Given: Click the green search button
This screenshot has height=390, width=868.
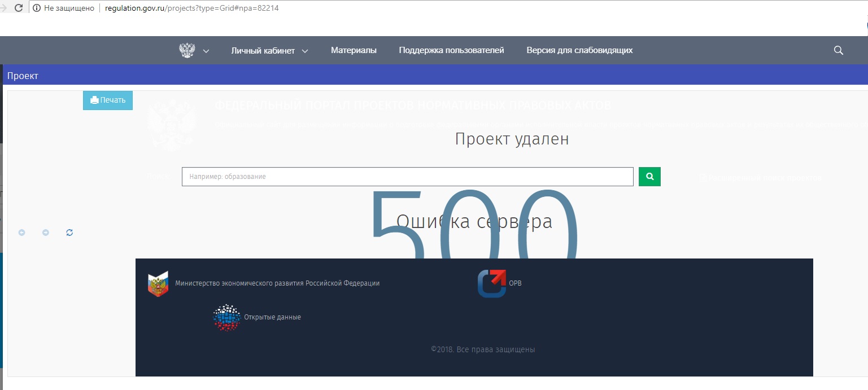Looking at the screenshot, I should (649, 177).
